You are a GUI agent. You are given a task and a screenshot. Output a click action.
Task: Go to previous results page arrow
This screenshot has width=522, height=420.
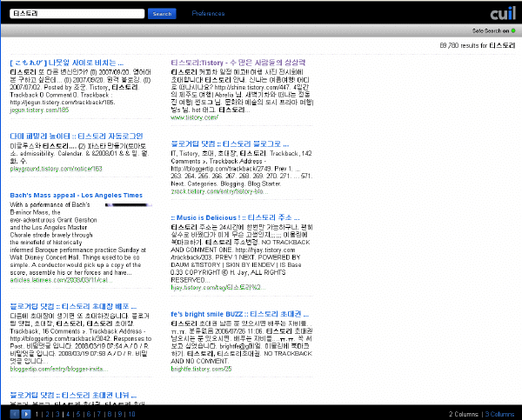point(15,414)
